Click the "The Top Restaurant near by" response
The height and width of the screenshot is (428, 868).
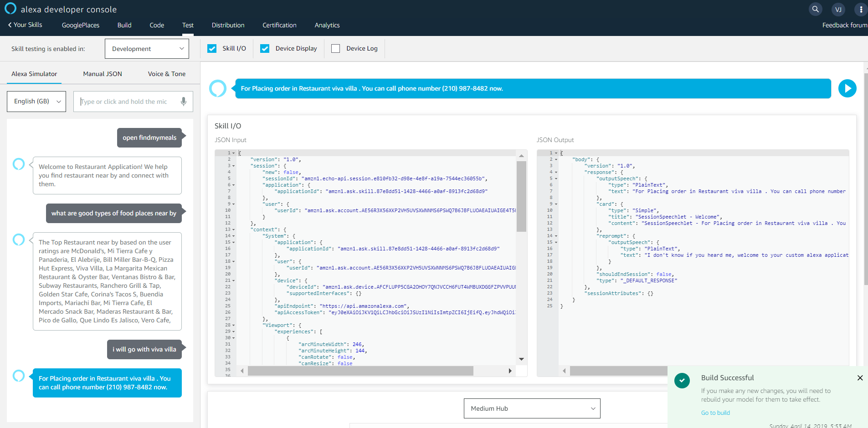(107, 281)
